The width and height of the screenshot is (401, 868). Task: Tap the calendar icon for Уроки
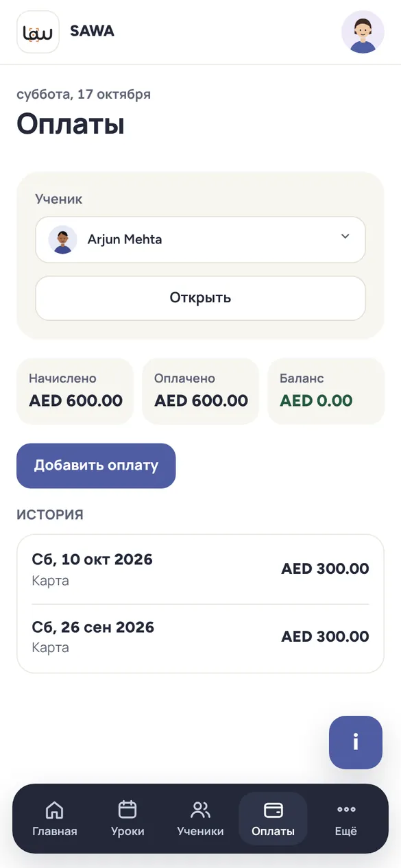pos(127,810)
